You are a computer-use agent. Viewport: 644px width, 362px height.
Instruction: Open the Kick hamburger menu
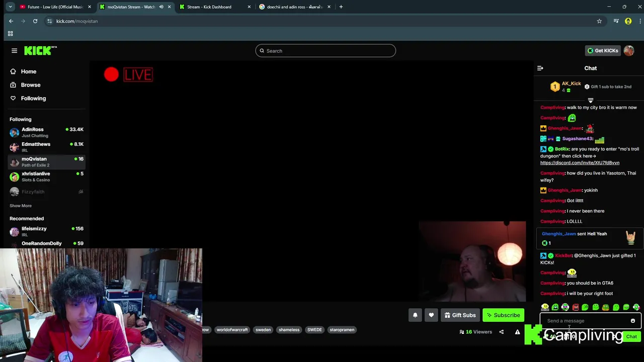coord(14,51)
